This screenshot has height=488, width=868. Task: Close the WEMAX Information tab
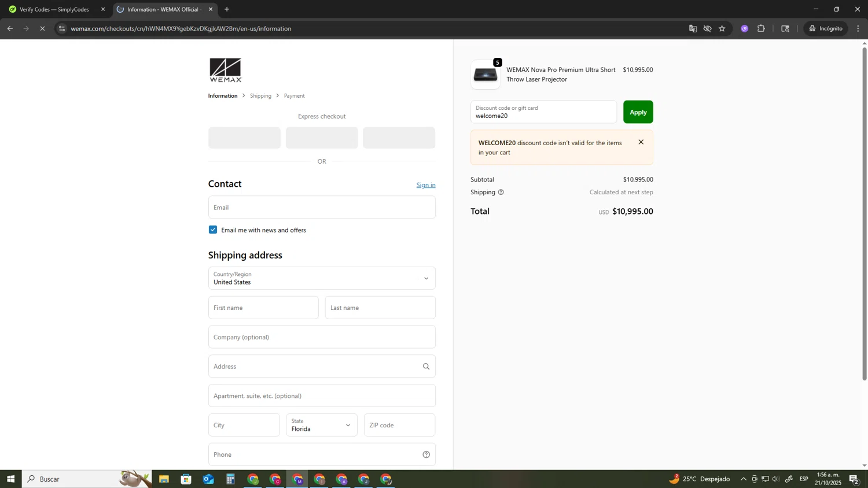[211, 9]
